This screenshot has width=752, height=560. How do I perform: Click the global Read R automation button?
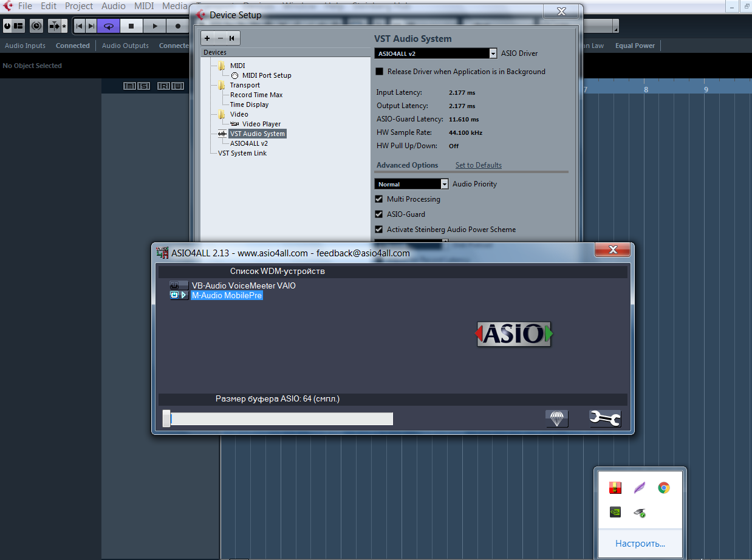pyautogui.click(x=164, y=86)
